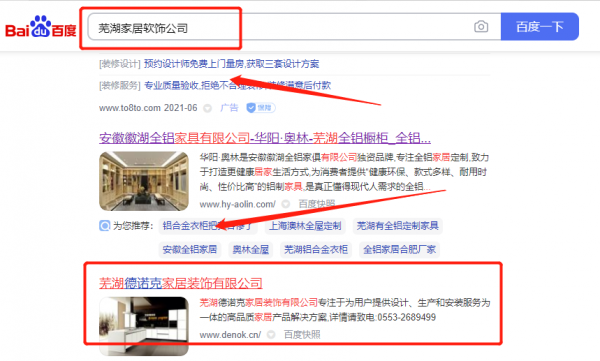Expand dropdown arrow beside www.hy-aolin.com
600x361 pixels.
[285, 204]
